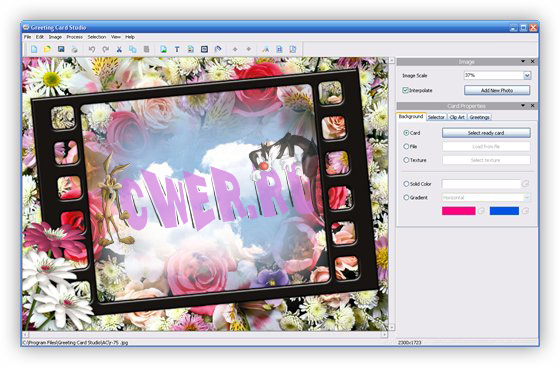Click the Add New Photo button

497,90
